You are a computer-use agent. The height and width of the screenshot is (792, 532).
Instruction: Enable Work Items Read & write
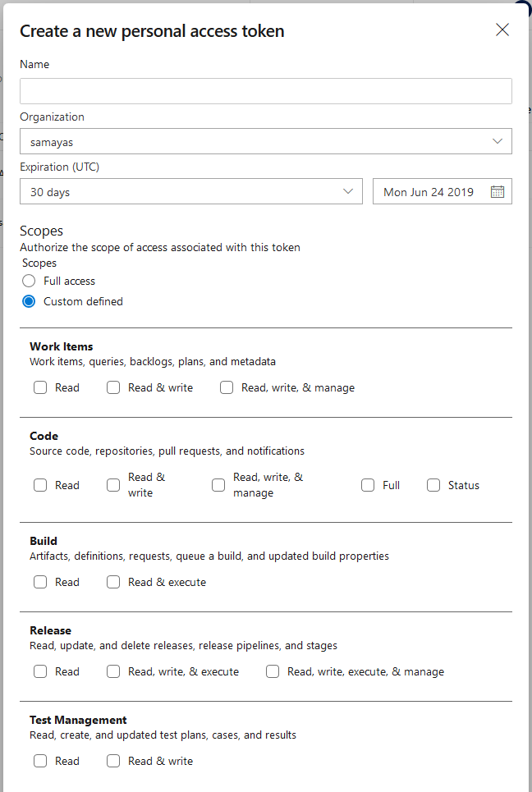pyautogui.click(x=113, y=387)
